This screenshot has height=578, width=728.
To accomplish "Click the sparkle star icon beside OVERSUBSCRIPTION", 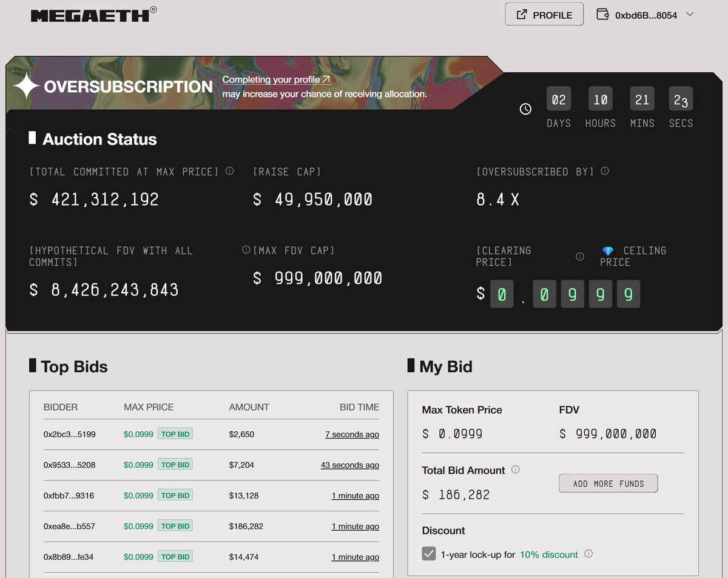I will pyautogui.click(x=26, y=87).
